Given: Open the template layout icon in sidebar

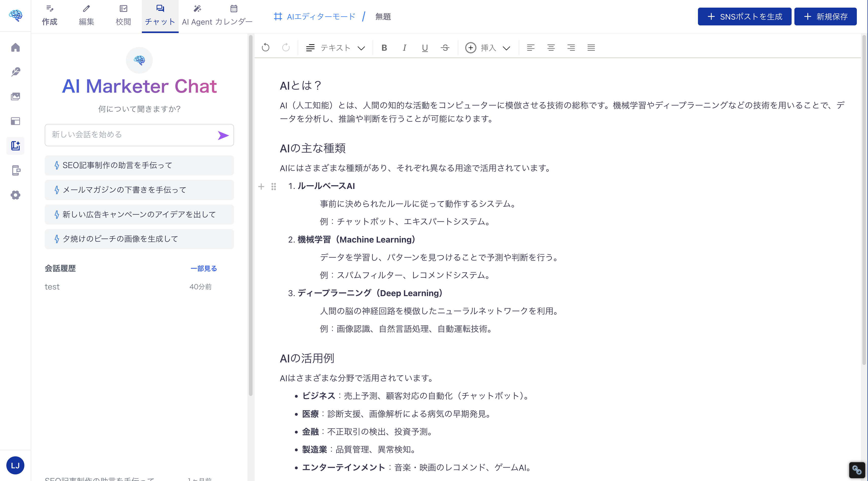Looking at the screenshot, I should 15,121.
